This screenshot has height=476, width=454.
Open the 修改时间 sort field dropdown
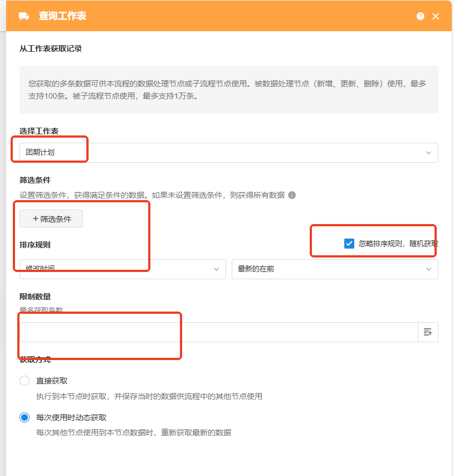(123, 269)
